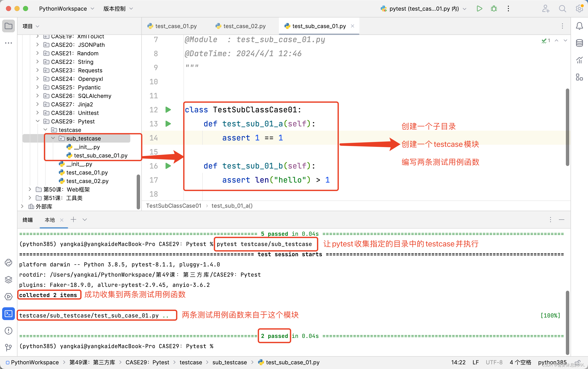588x369 pixels.
Task: Add a new terminal session tab
Action: (73, 220)
